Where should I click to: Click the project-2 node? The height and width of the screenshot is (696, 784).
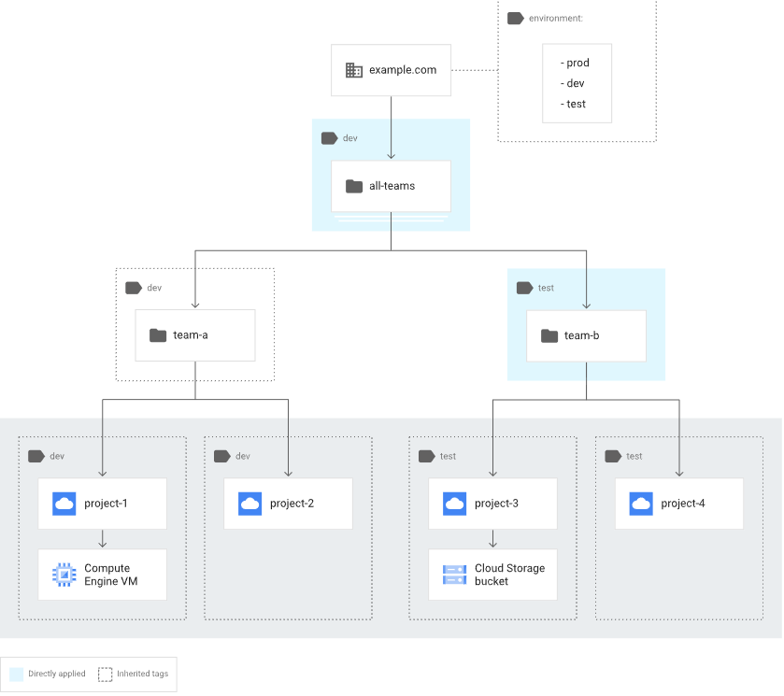[x=287, y=503]
